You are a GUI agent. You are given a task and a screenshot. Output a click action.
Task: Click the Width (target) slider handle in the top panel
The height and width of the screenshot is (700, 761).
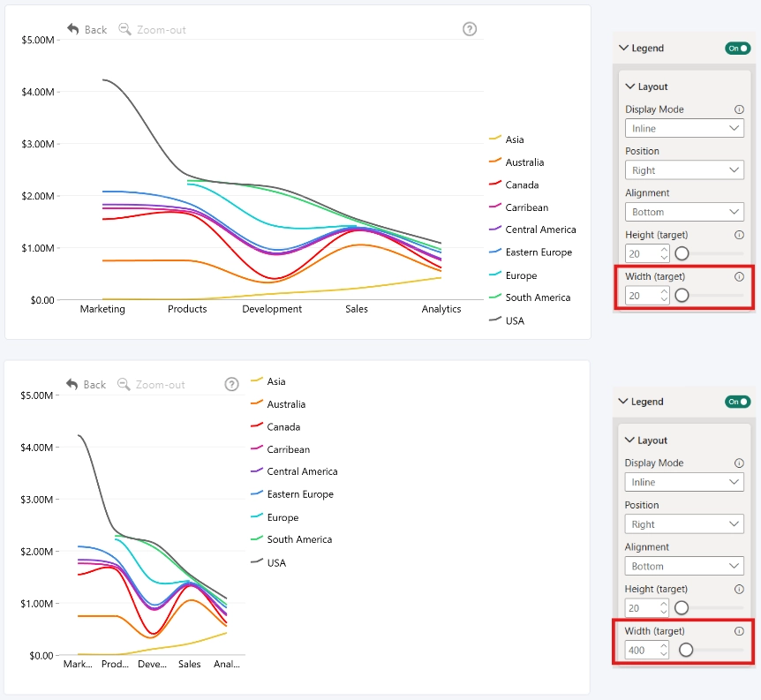[682, 295]
